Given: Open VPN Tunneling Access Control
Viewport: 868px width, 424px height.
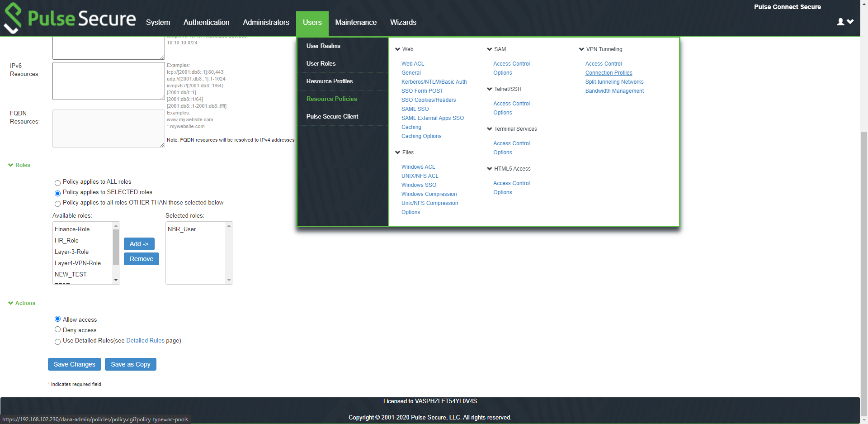Looking at the screenshot, I should (x=604, y=64).
